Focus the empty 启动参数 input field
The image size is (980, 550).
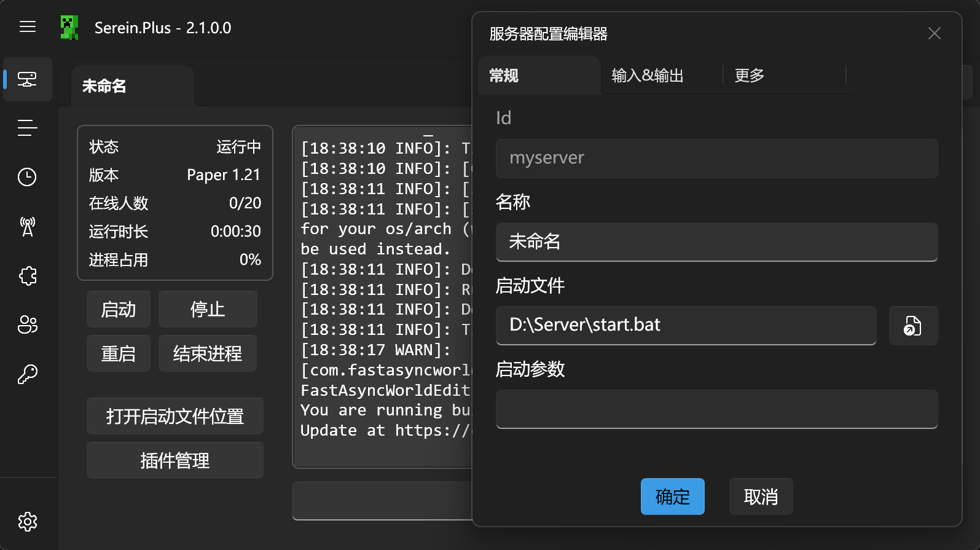click(x=716, y=409)
